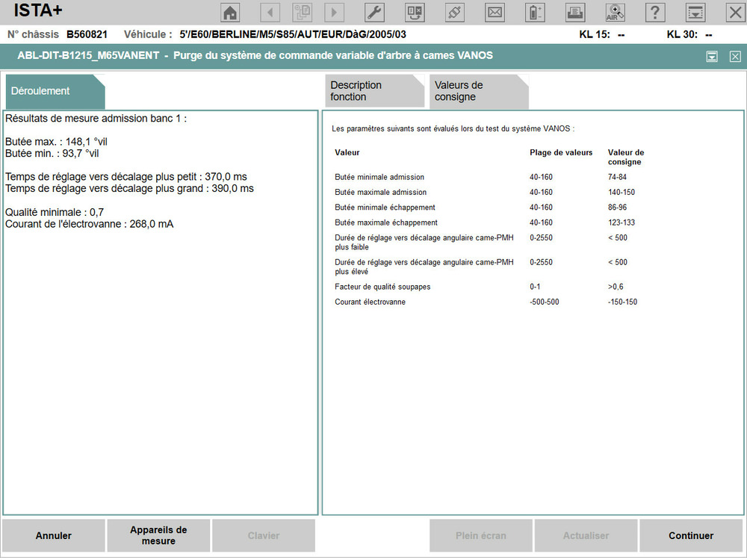Screen dimensions: 747x560
Task: Click the operation list check icon
Action: point(415,13)
